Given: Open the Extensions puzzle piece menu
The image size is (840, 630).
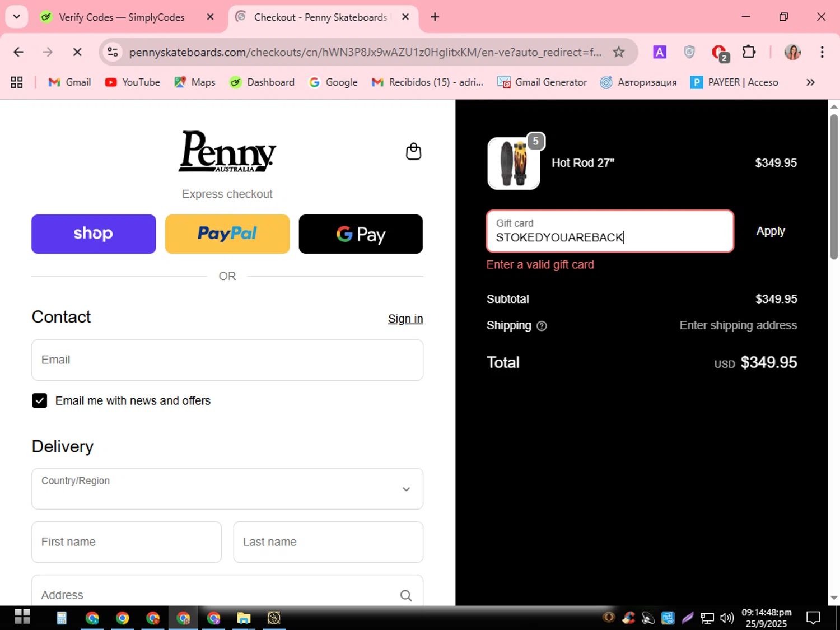Looking at the screenshot, I should point(749,52).
